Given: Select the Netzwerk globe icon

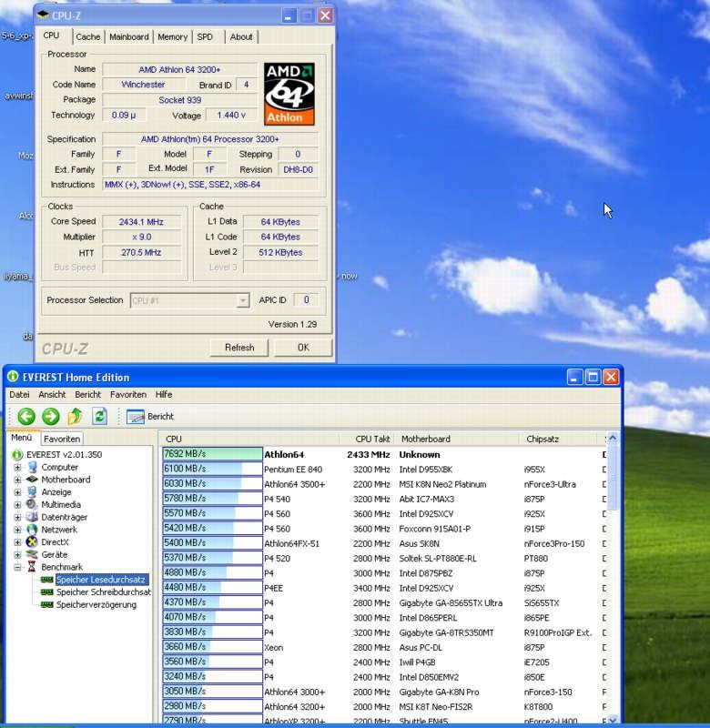Looking at the screenshot, I should click(32, 530).
